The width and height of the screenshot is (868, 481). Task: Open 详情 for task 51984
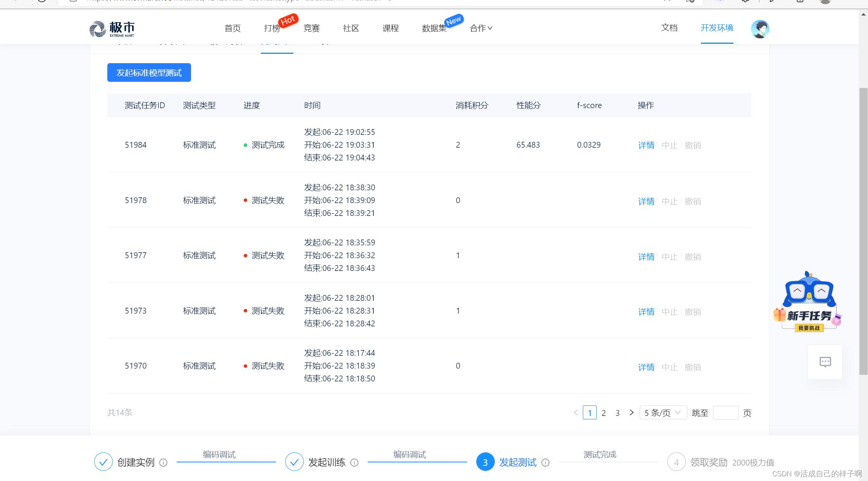pos(646,145)
